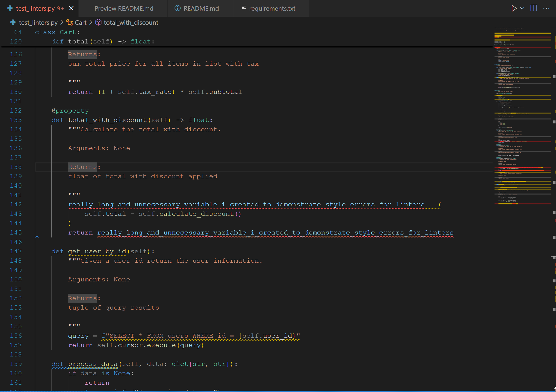This screenshot has height=392, width=556.
Task: Close the test_linters.py tab
Action: click(x=71, y=8)
